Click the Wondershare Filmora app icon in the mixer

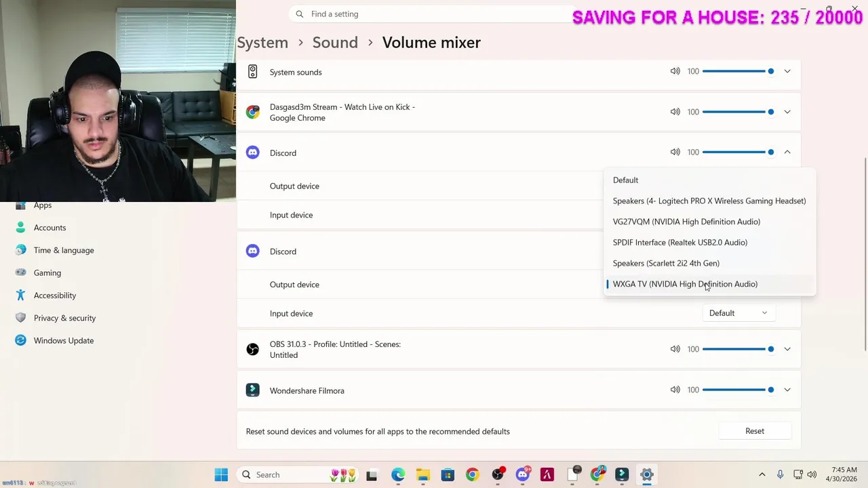coord(253,390)
